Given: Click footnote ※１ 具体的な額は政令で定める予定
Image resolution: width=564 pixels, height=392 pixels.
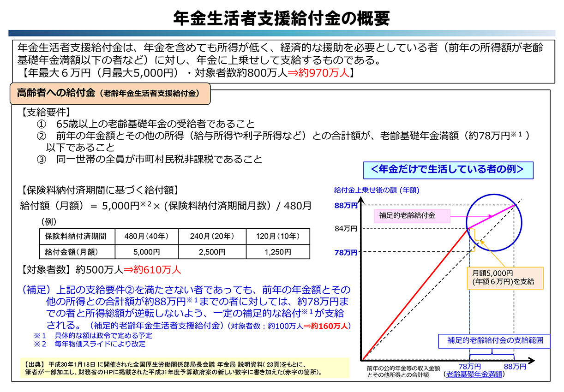Looking at the screenshot, I should tap(93, 335).
